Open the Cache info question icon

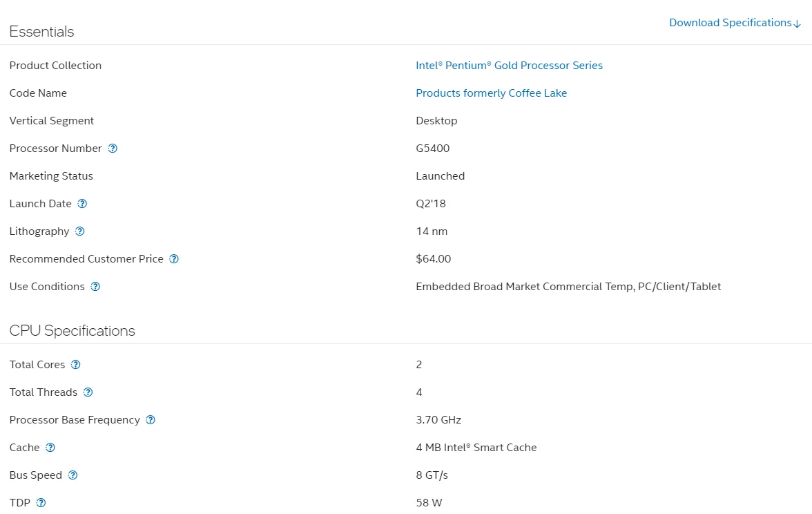click(x=50, y=448)
